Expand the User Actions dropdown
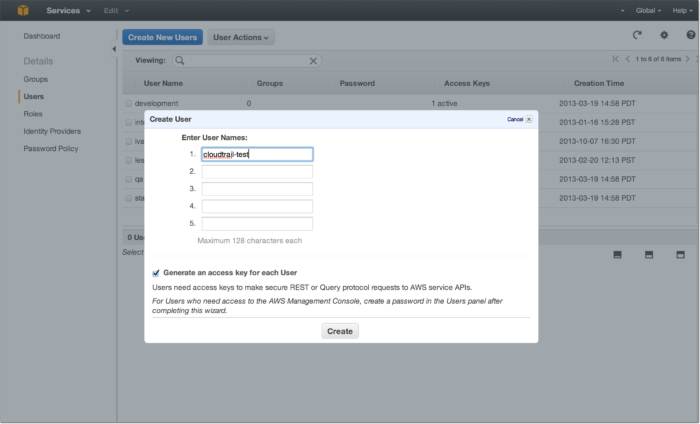The height and width of the screenshot is (424, 700). point(242,37)
